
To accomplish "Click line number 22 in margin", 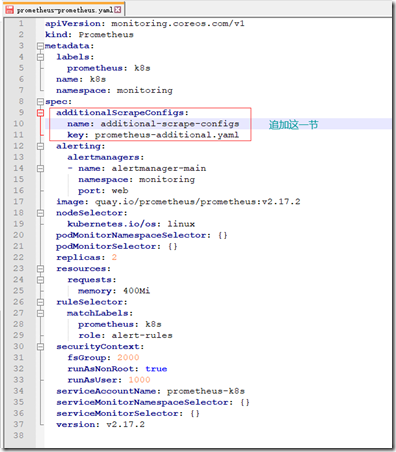I will (19, 257).
